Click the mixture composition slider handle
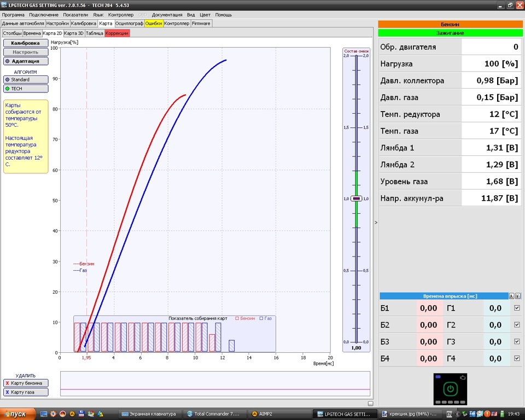This screenshot has width=525, height=420. (x=356, y=199)
